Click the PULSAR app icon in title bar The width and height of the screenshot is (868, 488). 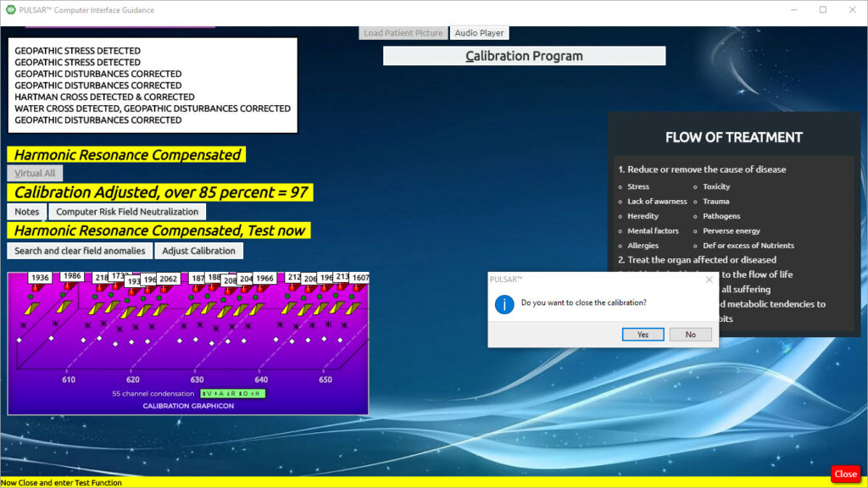pyautogui.click(x=11, y=10)
